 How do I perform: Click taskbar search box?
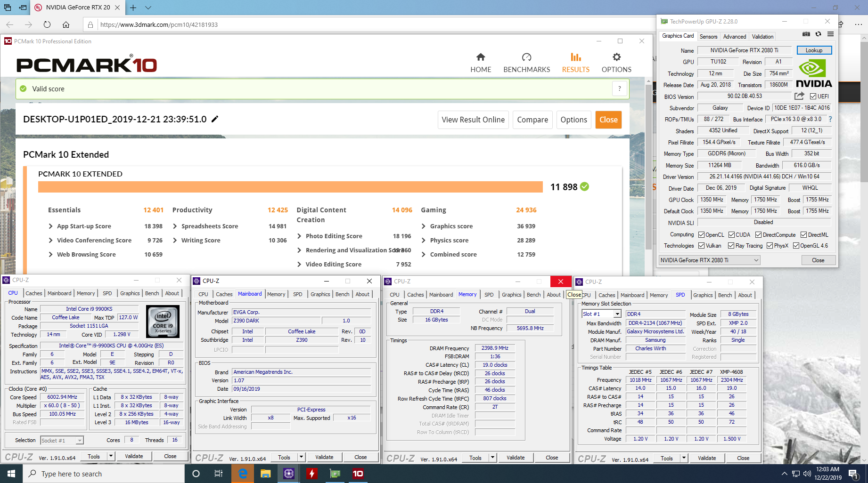pyautogui.click(x=104, y=474)
